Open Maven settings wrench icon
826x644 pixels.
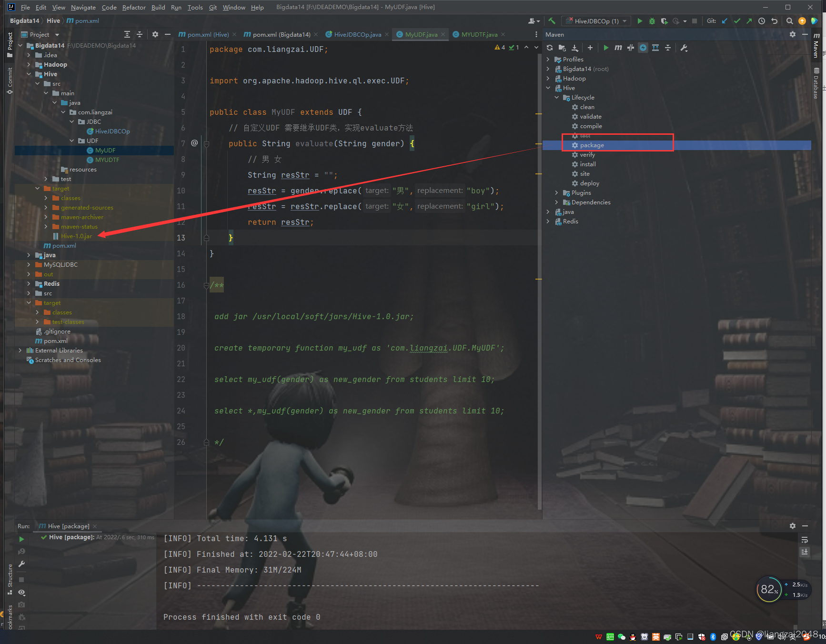pyautogui.click(x=684, y=48)
